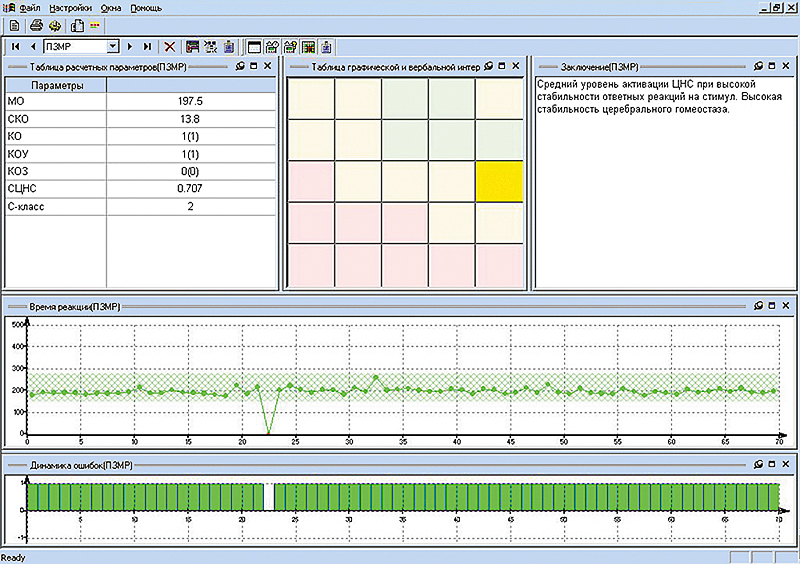Image resolution: width=800 pixels, height=564 pixels.
Task: Click the Параметры column header
Action: pyautogui.click(x=56, y=85)
